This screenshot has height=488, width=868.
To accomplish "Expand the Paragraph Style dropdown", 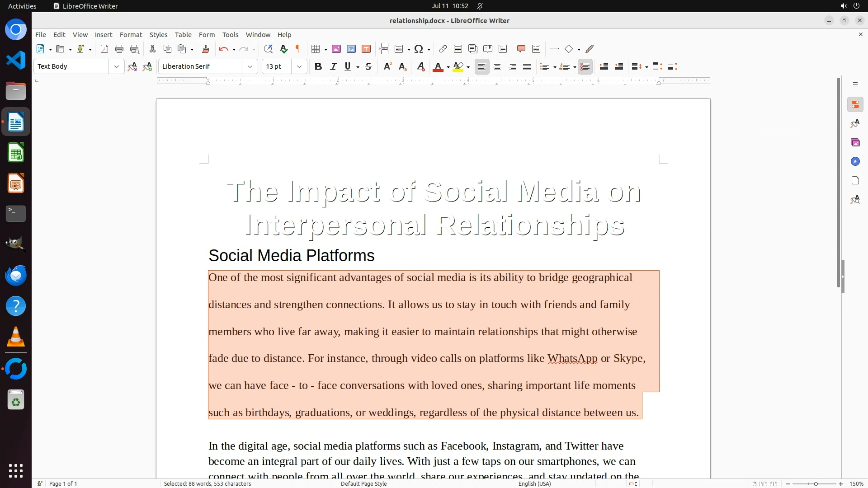I will pyautogui.click(x=116, y=66).
